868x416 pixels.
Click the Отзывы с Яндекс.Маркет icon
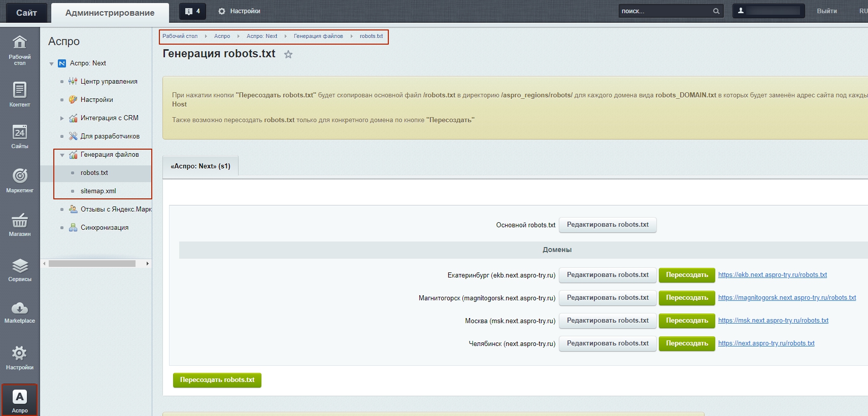click(x=73, y=209)
